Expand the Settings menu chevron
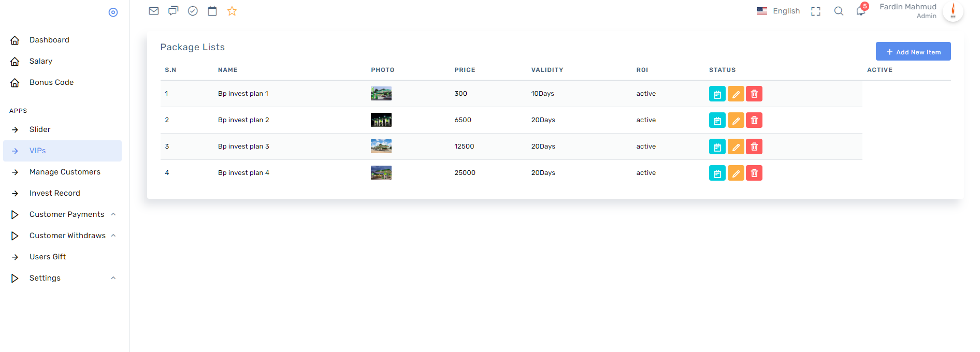980x352 pixels. tap(113, 278)
